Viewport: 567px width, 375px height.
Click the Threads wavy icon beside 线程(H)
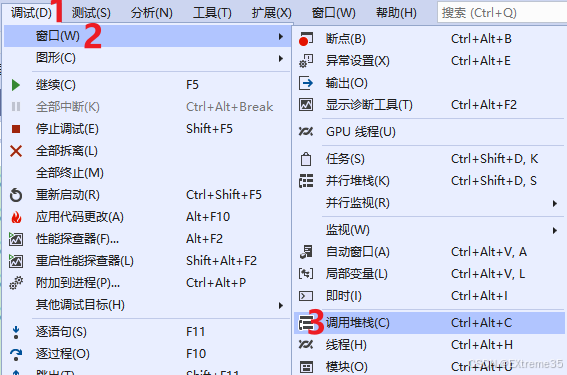click(306, 345)
